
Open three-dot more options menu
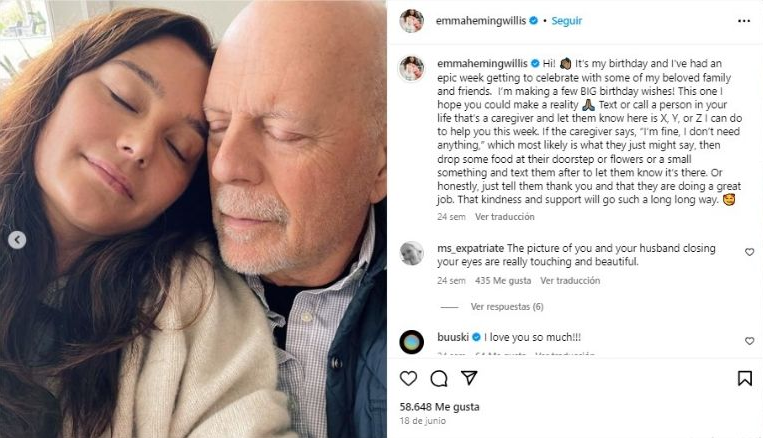744,20
